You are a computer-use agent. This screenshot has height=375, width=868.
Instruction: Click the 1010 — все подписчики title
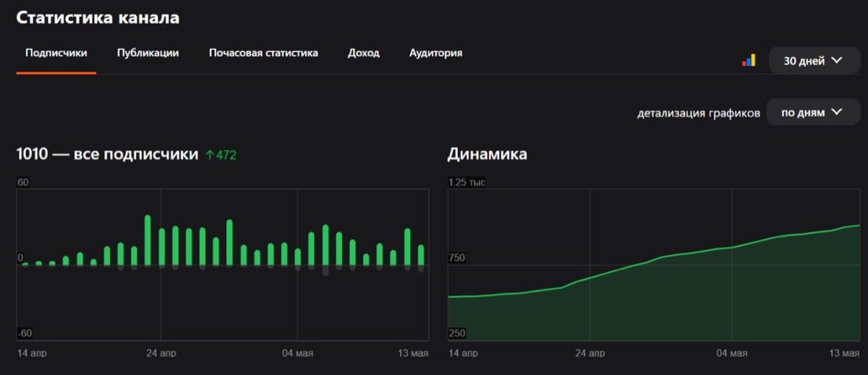(x=107, y=154)
